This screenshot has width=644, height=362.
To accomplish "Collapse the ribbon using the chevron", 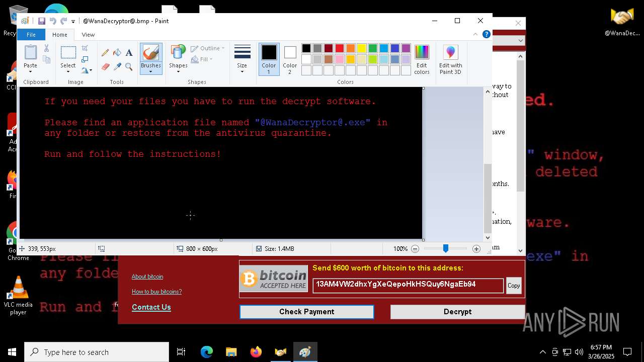I will tap(475, 34).
